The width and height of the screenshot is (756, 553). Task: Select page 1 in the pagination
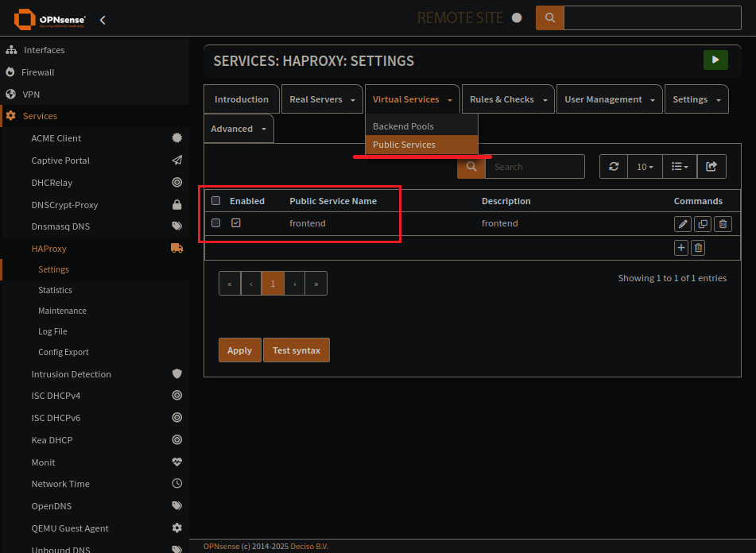coord(273,283)
